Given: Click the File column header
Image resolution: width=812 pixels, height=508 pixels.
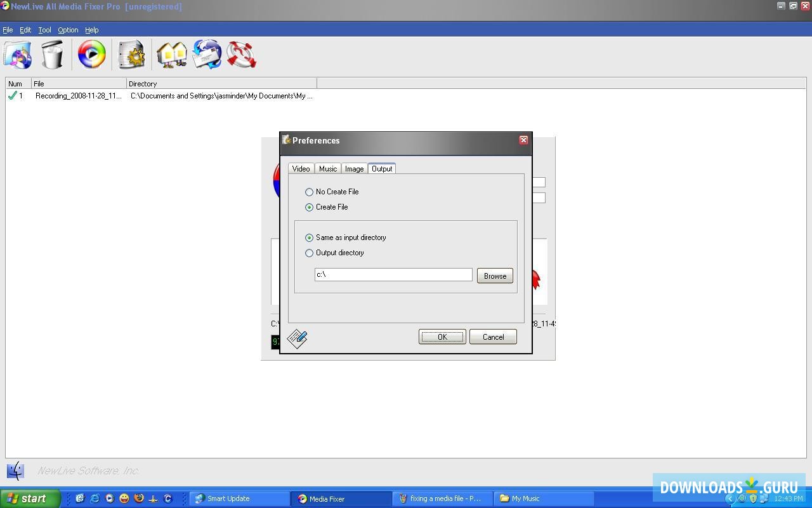Looking at the screenshot, I should [x=79, y=83].
